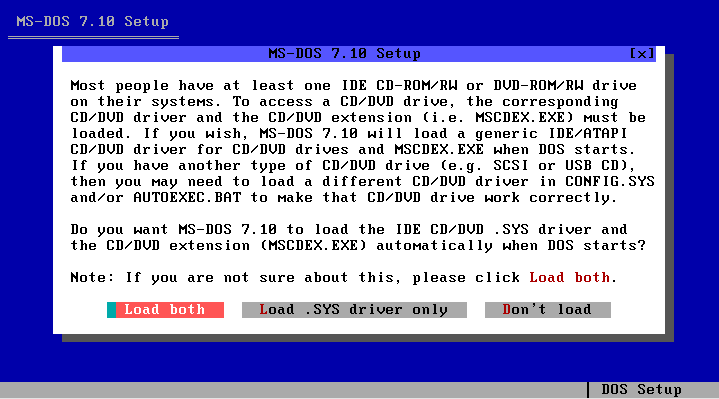Click the gray drop shadow below the dialog
719x399 pixels.
click(x=368, y=338)
